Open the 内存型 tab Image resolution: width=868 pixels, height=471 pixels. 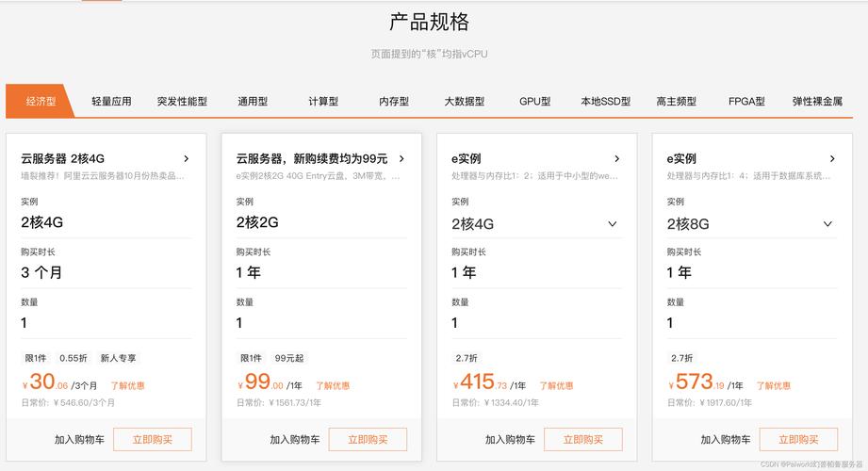(x=394, y=102)
